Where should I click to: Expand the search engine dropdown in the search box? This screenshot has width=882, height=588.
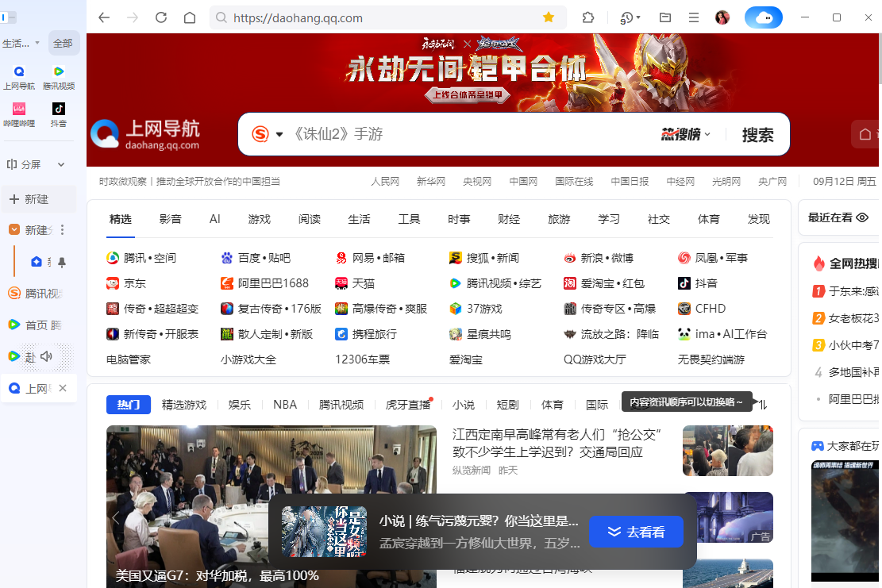(279, 134)
